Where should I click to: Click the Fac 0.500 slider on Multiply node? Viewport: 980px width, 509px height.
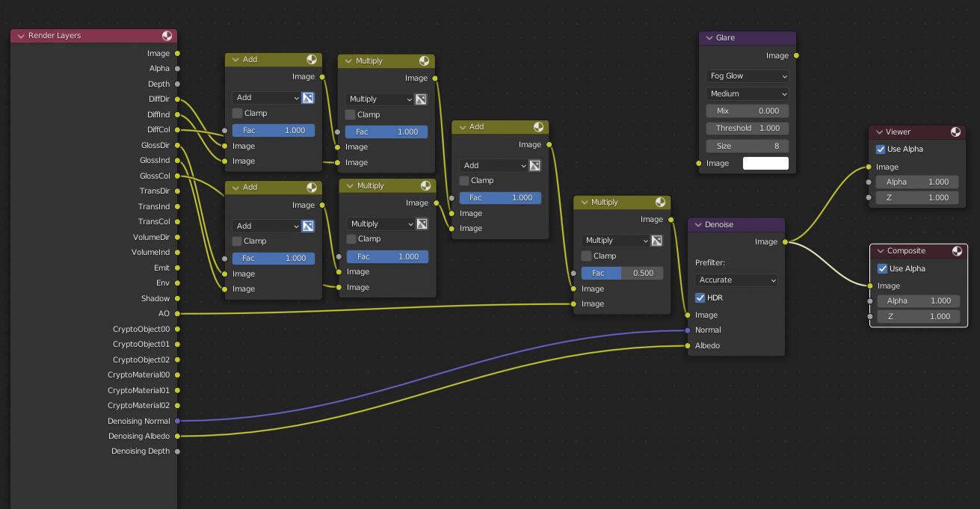(x=622, y=273)
